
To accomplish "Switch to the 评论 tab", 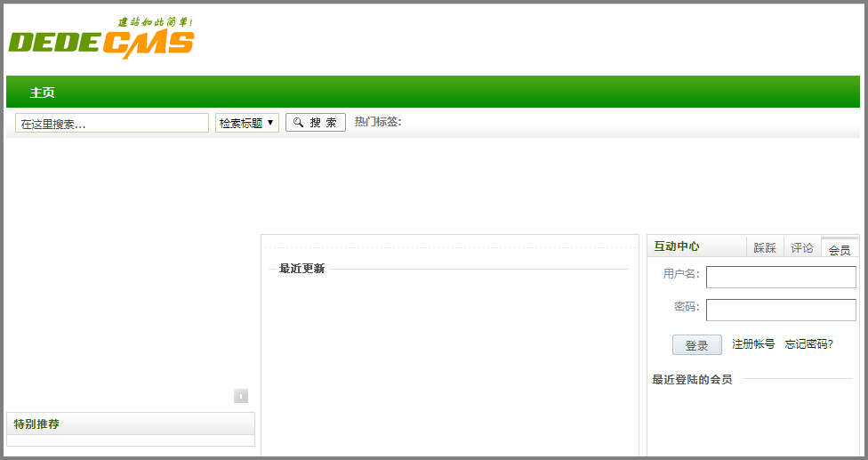I will tap(802, 247).
